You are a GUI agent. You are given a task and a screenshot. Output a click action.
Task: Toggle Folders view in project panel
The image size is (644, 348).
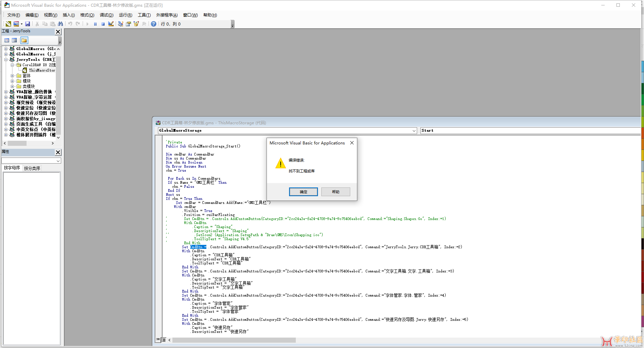[x=24, y=40]
